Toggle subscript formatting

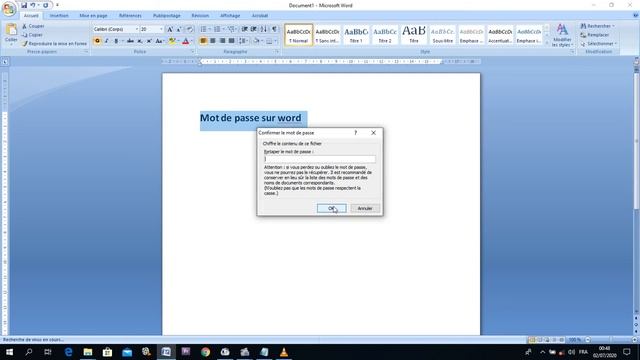[140, 41]
